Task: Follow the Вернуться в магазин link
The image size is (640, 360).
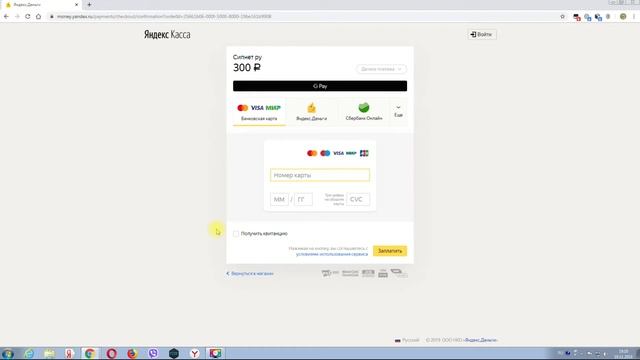Action: (250, 273)
